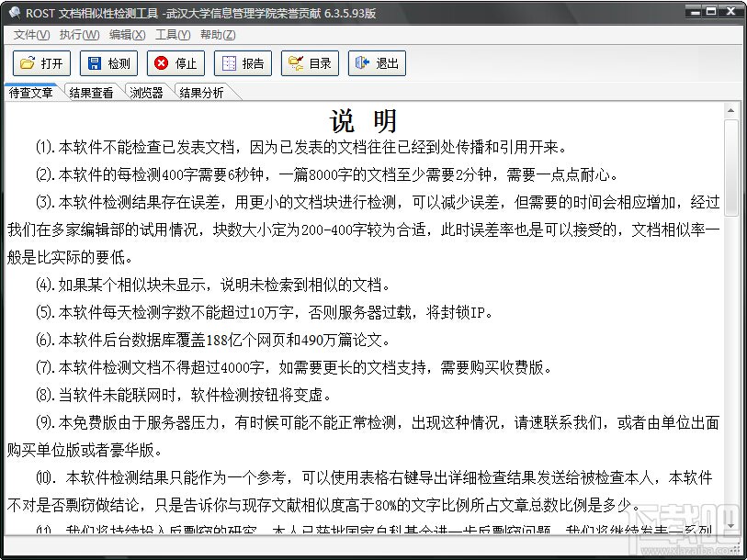Click the line mentioning 相似度高于80%
The height and width of the screenshot is (560, 747).
click(x=324, y=505)
